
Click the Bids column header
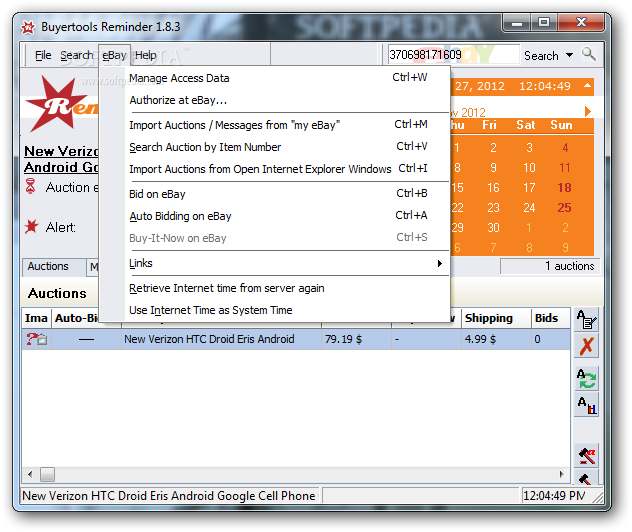[x=551, y=318]
